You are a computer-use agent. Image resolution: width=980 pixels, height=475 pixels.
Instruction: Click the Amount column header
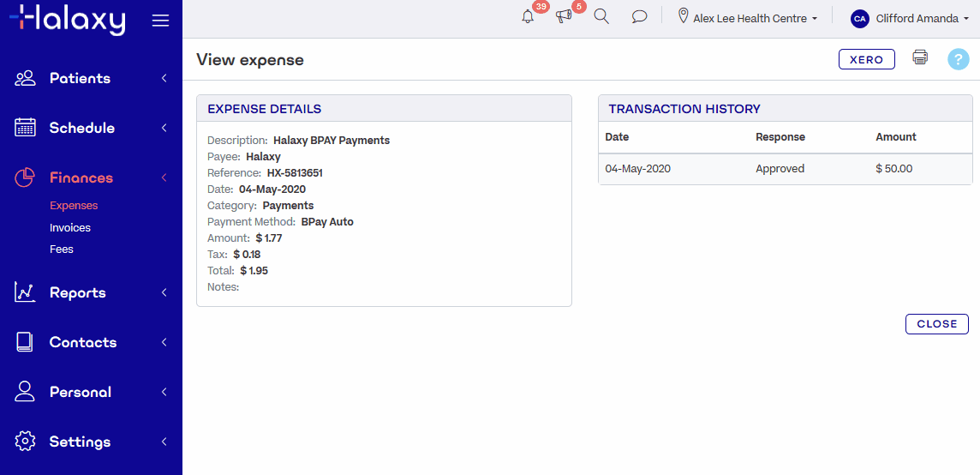point(896,136)
